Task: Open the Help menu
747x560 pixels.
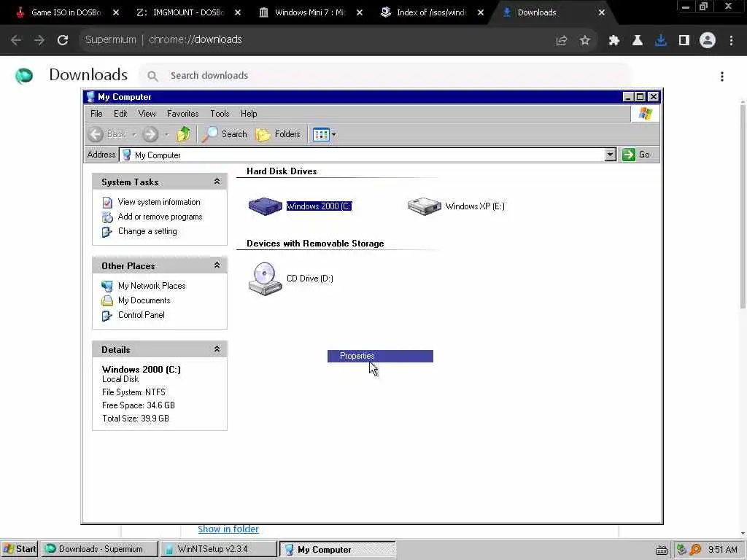Action: coord(249,113)
